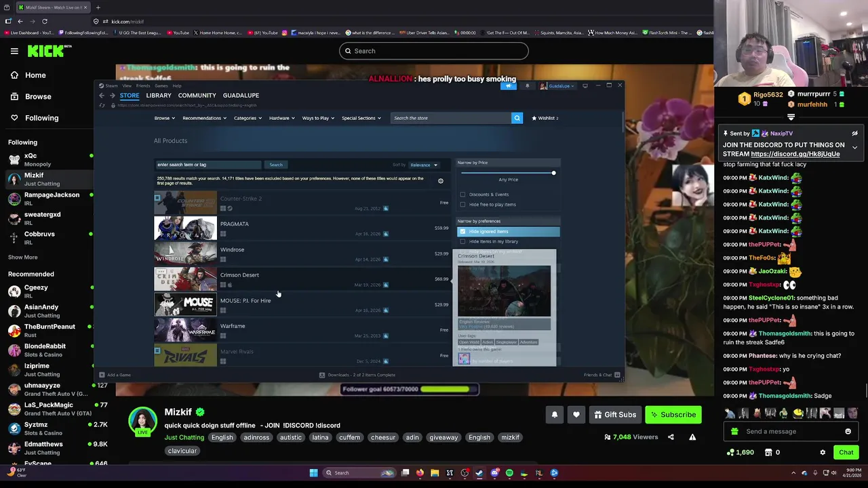
Task: Toggle marker box on Counter-Strike 2 thumbnail
Action: (x=157, y=198)
